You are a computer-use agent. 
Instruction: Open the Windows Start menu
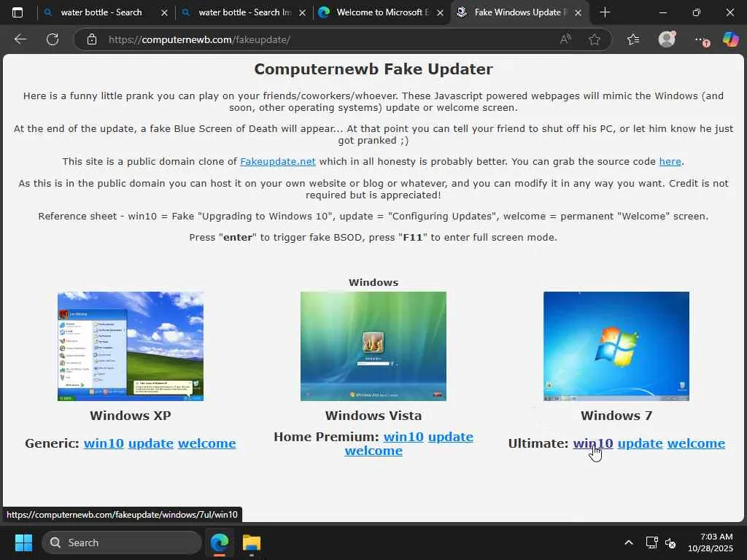(x=23, y=542)
